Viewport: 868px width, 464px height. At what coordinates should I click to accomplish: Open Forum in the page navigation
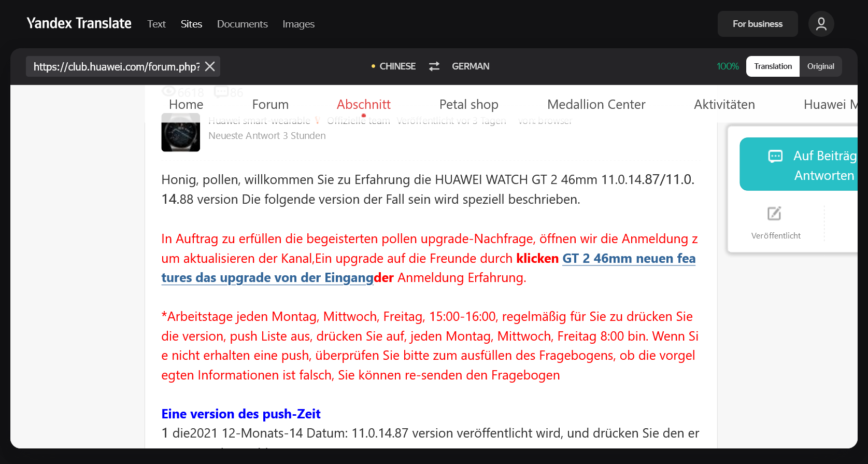coord(271,104)
